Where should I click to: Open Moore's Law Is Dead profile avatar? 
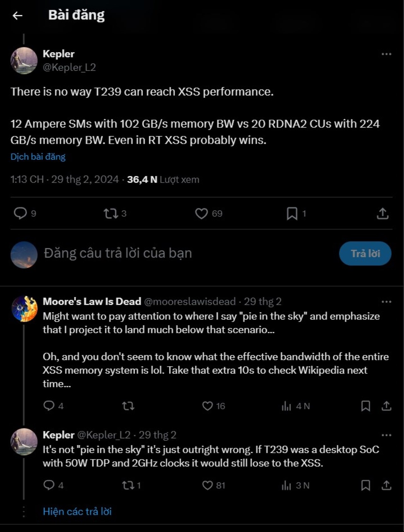[x=24, y=309]
